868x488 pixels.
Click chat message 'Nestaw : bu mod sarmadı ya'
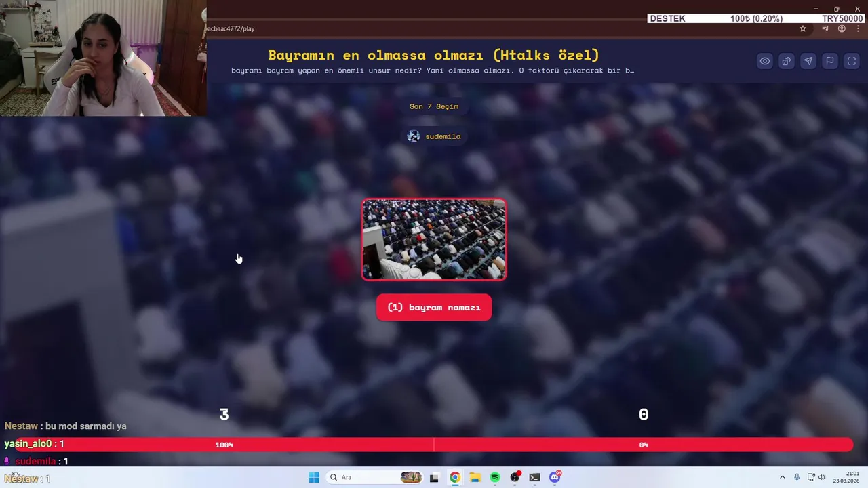tap(65, 426)
